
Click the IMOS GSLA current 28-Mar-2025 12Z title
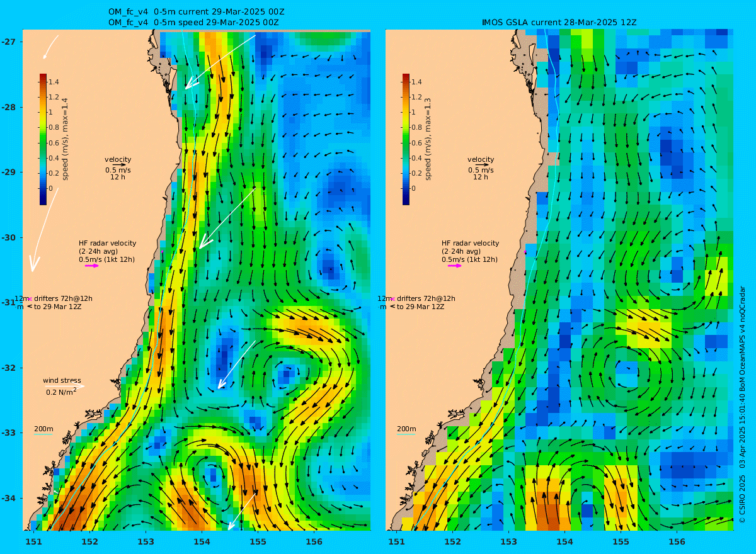coord(559,22)
